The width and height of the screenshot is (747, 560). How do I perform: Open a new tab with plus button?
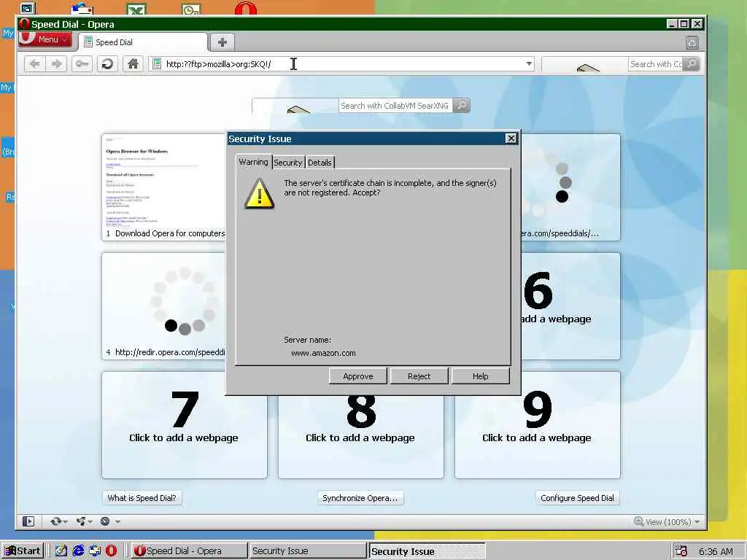222,42
